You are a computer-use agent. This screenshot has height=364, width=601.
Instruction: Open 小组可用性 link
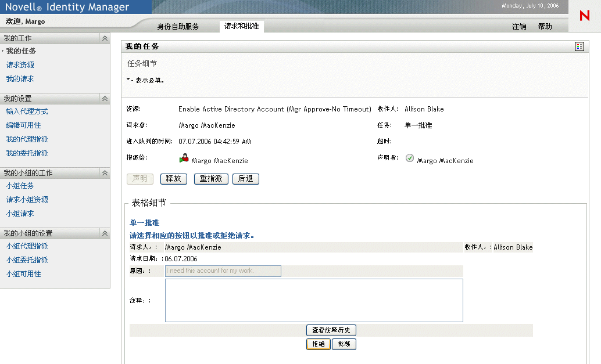click(23, 273)
